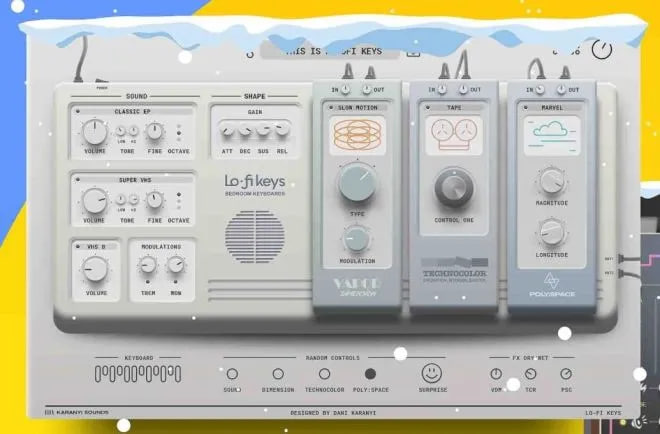Image resolution: width=660 pixels, height=434 pixels.
Task: Select the Dimension random control radio
Action: coord(278,374)
